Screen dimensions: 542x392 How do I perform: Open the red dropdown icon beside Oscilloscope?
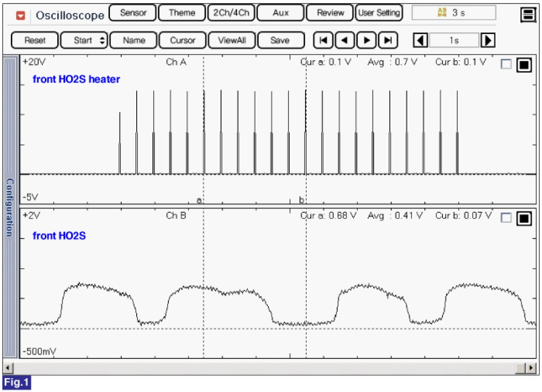[x=21, y=15]
